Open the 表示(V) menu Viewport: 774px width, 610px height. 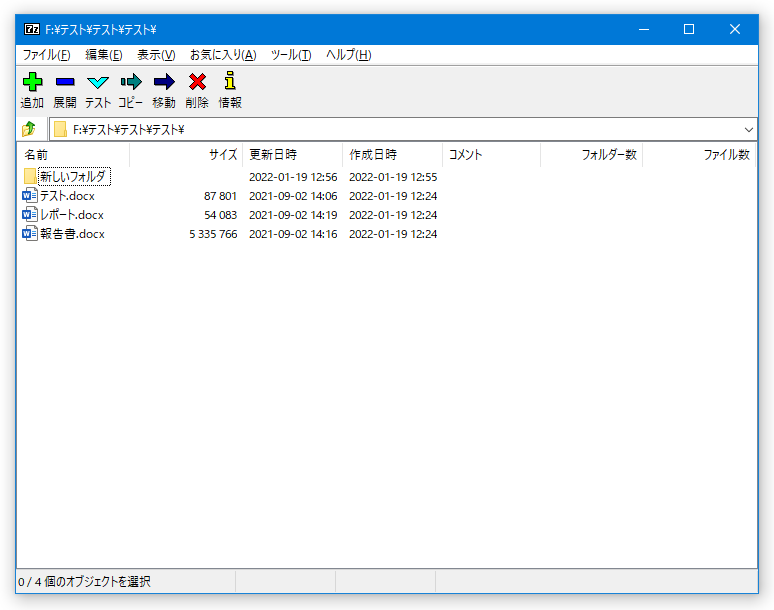click(156, 55)
